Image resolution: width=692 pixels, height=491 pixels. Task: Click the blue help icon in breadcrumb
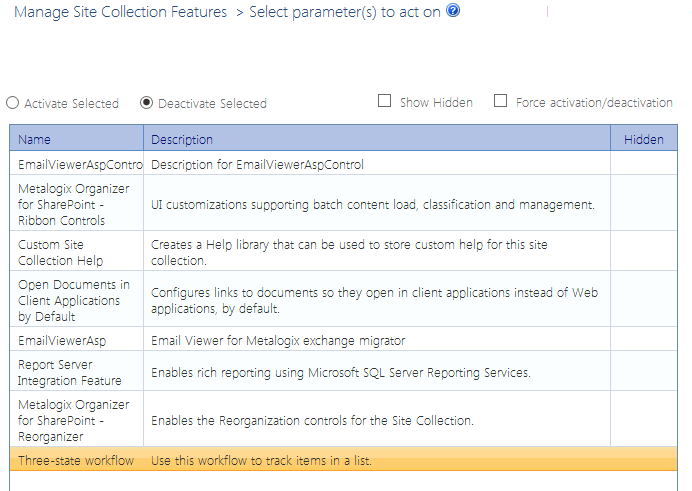point(453,13)
